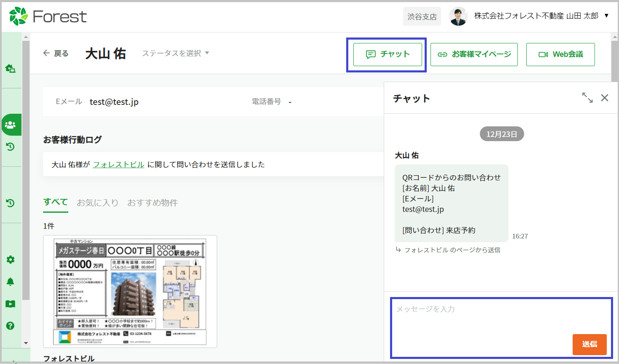
Task: Click the orange 送信 button
Action: [589, 344]
